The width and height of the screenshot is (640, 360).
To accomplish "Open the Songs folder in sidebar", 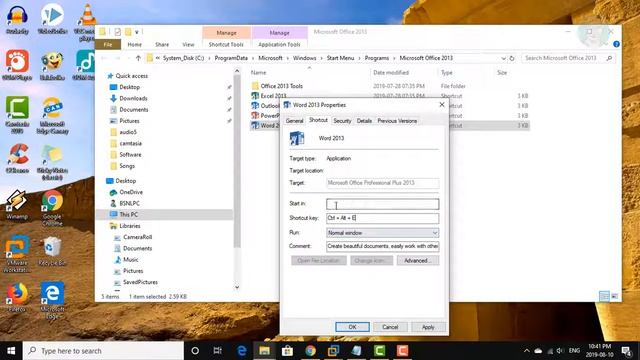I will pos(127,166).
